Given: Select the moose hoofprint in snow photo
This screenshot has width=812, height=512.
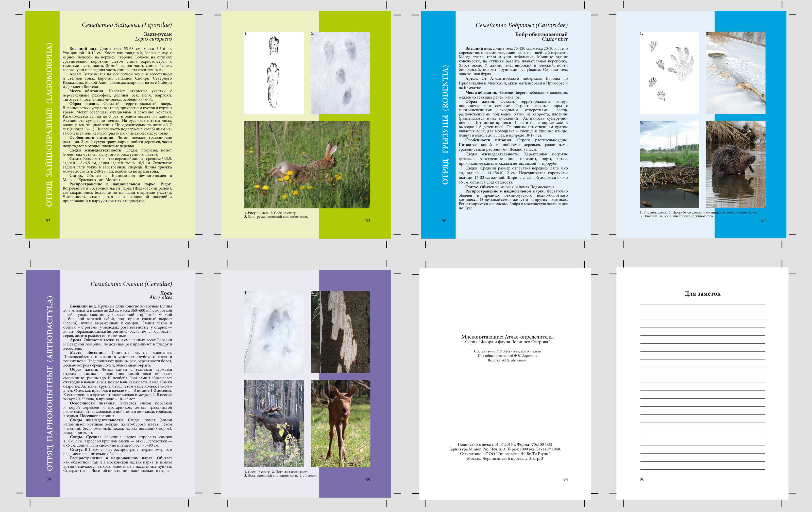Looking at the screenshot, I should [x=274, y=332].
